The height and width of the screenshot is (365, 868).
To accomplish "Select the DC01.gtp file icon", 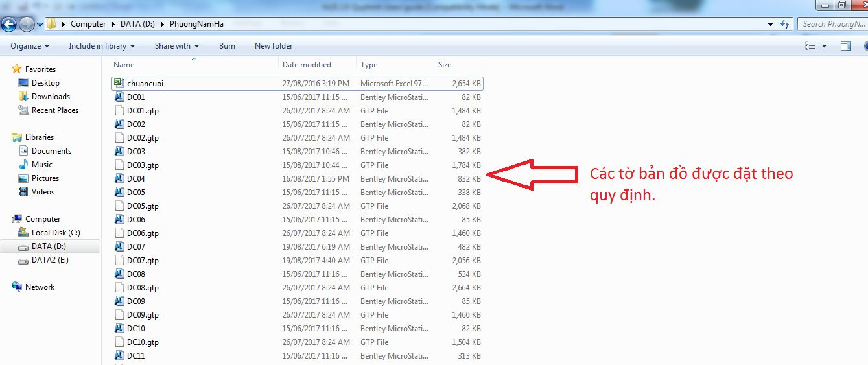I will tap(119, 111).
